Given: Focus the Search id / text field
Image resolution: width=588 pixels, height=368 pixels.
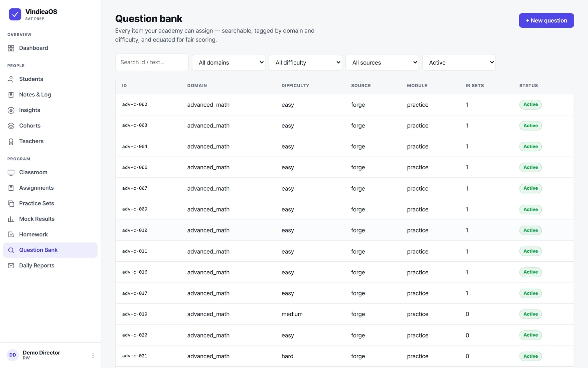Looking at the screenshot, I should tap(152, 62).
